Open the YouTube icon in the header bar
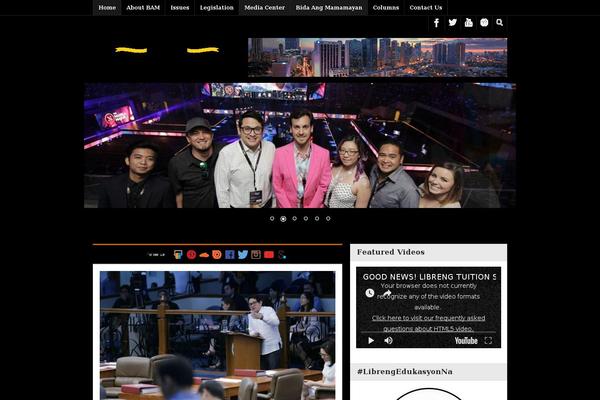Image resolution: width=600 pixels, height=400 pixels. (468, 23)
